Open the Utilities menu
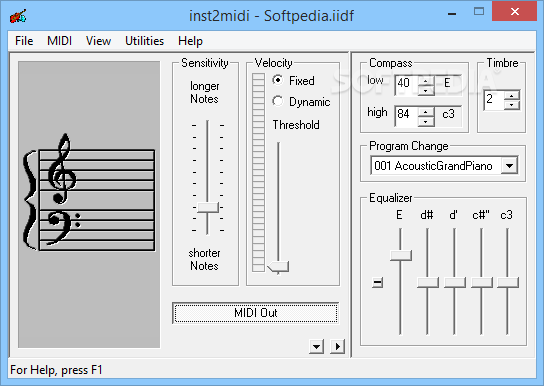The height and width of the screenshot is (386, 544). pyautogui.click(x=144, y=41)
